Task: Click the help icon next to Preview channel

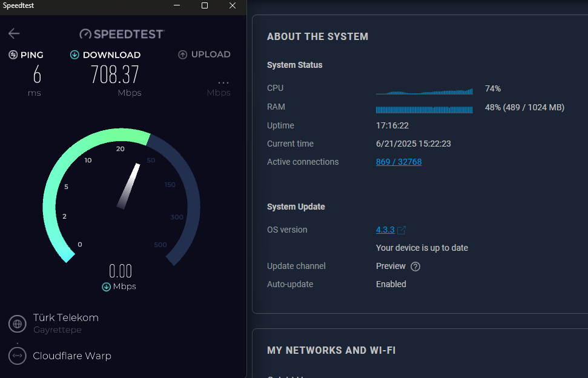Action: point(416,266)
